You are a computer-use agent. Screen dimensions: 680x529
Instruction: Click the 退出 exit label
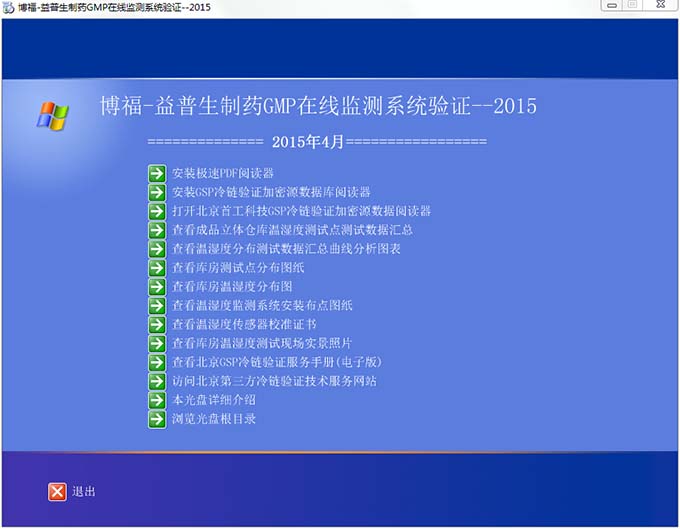point(84,492)
